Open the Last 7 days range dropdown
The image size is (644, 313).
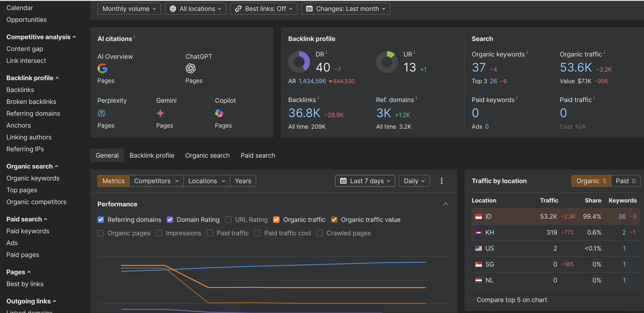point(365,181)
